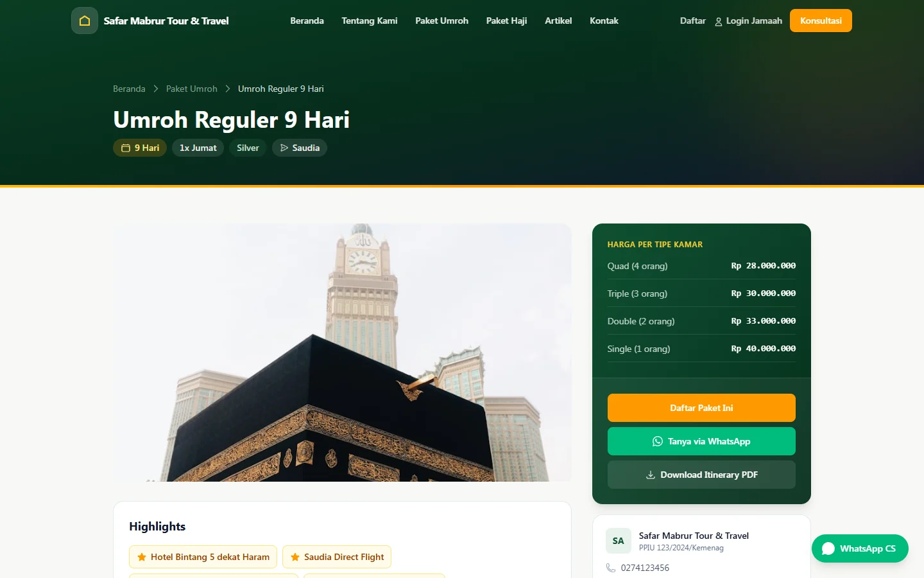924x578 pixels.
Task: Click the Double (2 orang) price row
Action: (x=701, y=321)
